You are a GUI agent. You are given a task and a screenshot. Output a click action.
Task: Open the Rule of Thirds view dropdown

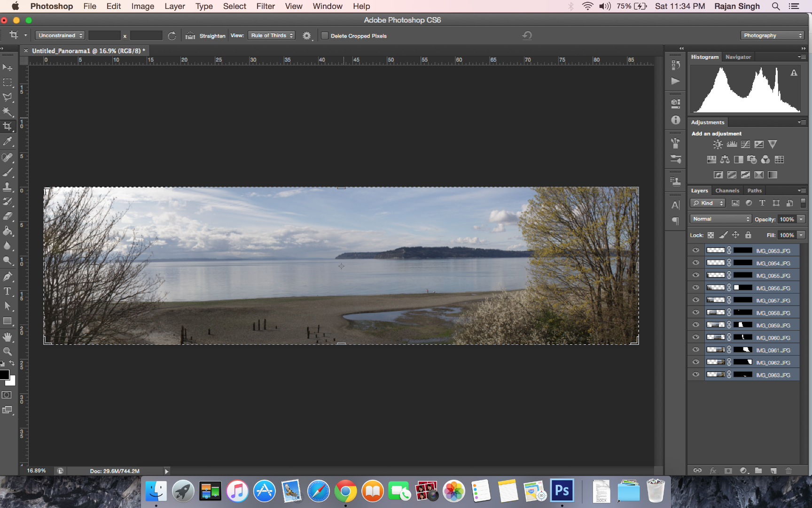(272, 35)
